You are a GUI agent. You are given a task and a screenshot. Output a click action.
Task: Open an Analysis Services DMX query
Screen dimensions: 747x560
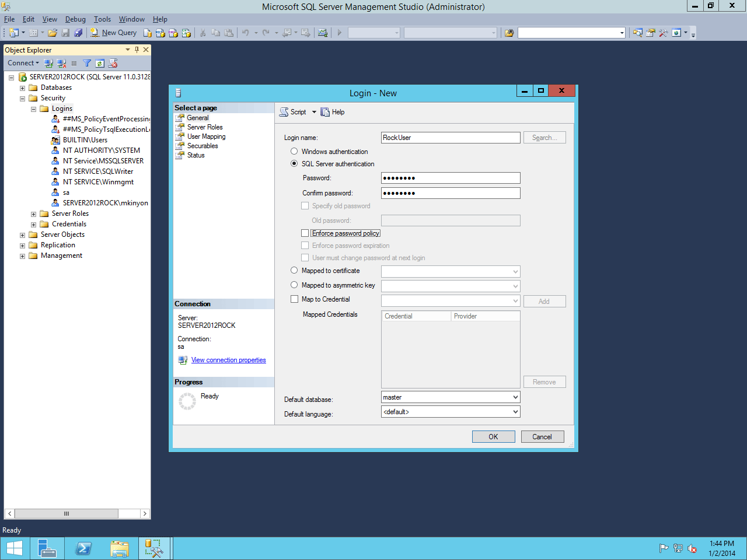[x=173, y=33]
